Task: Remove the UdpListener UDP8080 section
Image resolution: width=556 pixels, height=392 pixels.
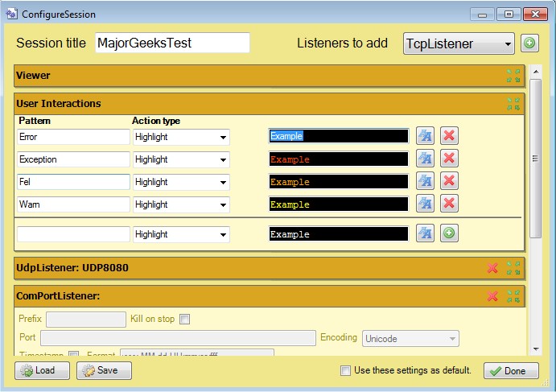Action: click(x=492, y=268)
